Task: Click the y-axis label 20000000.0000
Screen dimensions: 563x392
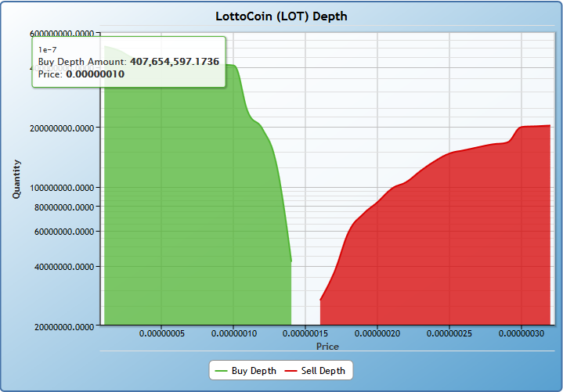Action: [64, 327]
